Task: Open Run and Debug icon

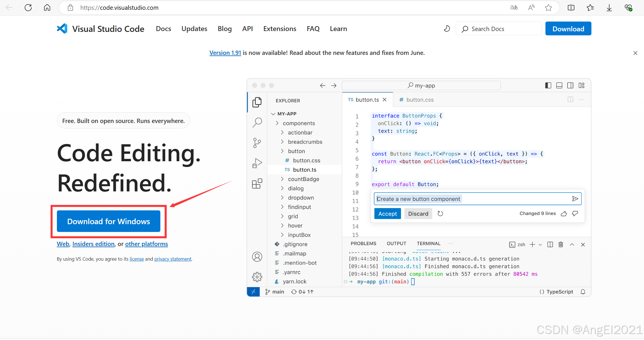Action: click(x=257, y=163)
